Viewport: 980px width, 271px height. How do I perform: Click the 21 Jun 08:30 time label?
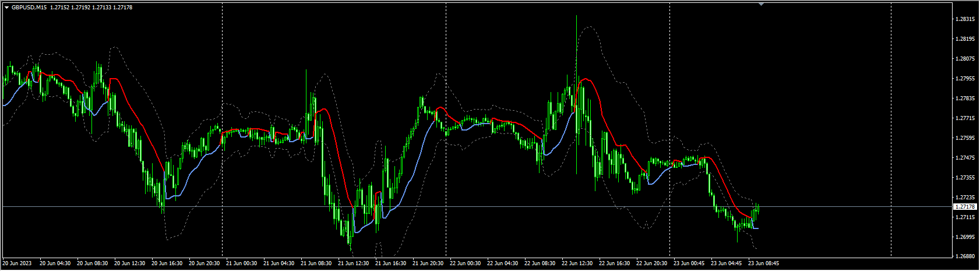pyautogui.click(x=316, y=263)
